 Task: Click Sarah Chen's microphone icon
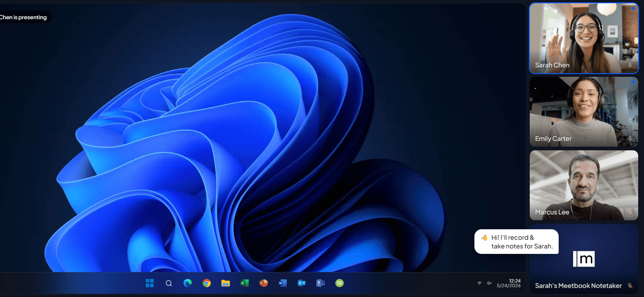pos(630,65)
